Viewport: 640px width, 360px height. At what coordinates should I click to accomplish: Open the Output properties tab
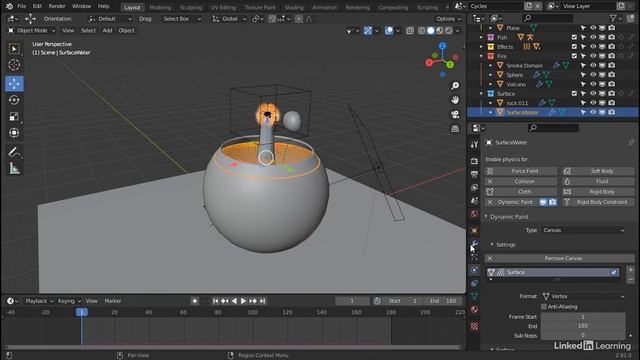coord(474,174)
